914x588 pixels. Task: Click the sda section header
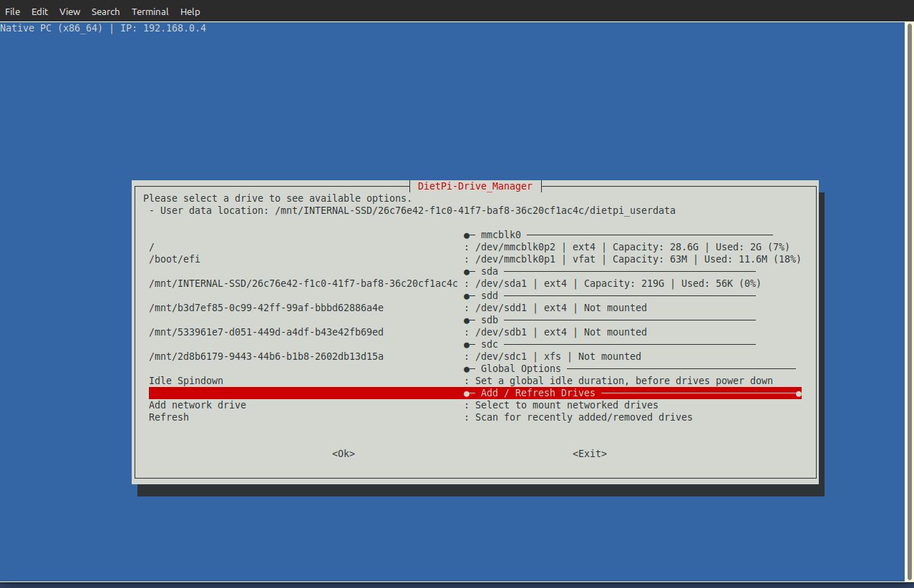[490, 271]
